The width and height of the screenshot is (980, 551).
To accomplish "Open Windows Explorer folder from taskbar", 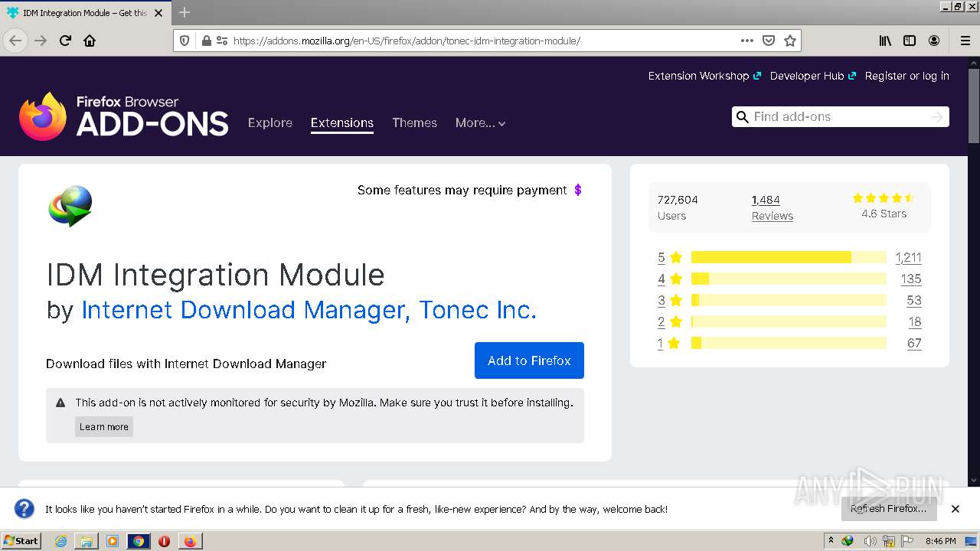I will click(x=87, y=541).
